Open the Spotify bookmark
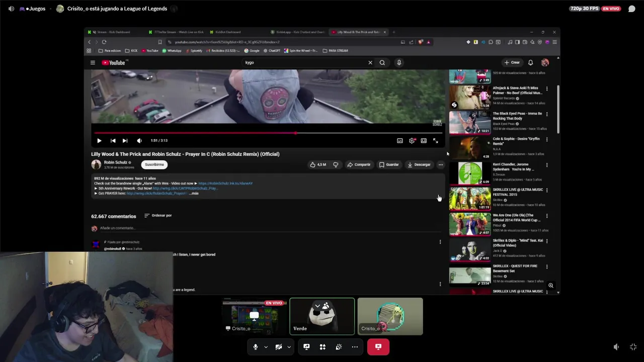The width and height of the screenshot is (644, 362). [194, 51]
